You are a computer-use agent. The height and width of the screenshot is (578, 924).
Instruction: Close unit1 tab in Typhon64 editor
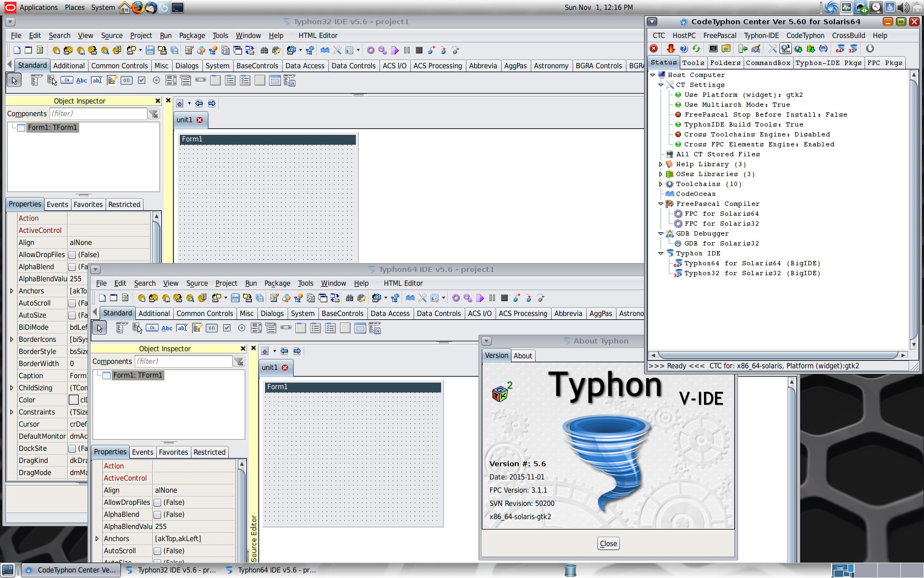[x=285, y=367]
